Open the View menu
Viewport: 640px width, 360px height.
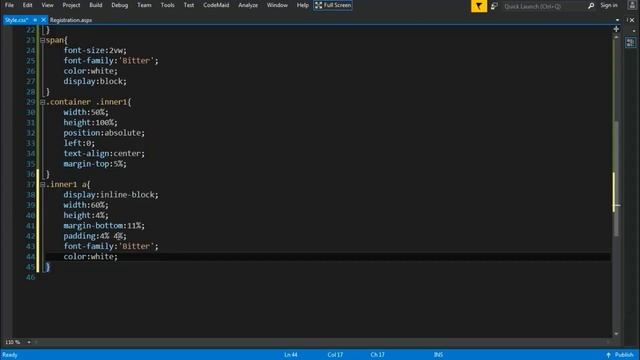coord(47,5)
